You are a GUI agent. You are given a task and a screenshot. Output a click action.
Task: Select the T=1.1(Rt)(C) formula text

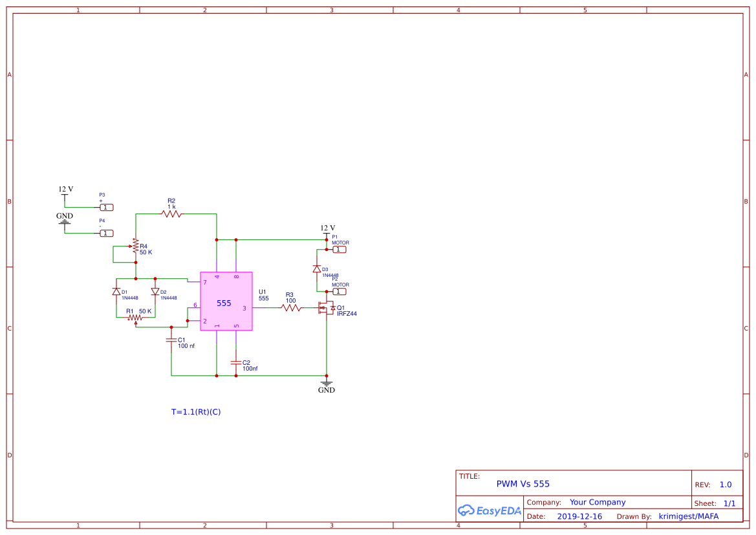point(196,411)
